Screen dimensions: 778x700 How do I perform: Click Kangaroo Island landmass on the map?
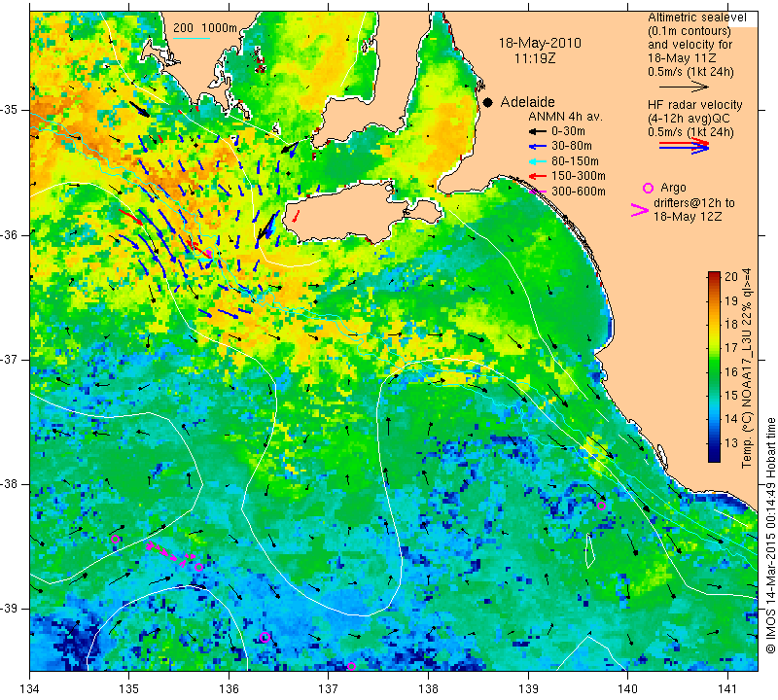pyautogui.click(x=347, y=213)
